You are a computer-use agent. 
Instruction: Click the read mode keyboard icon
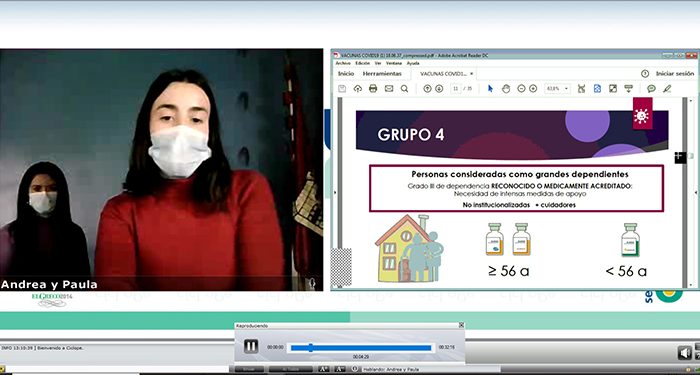[x=629, y=88]
